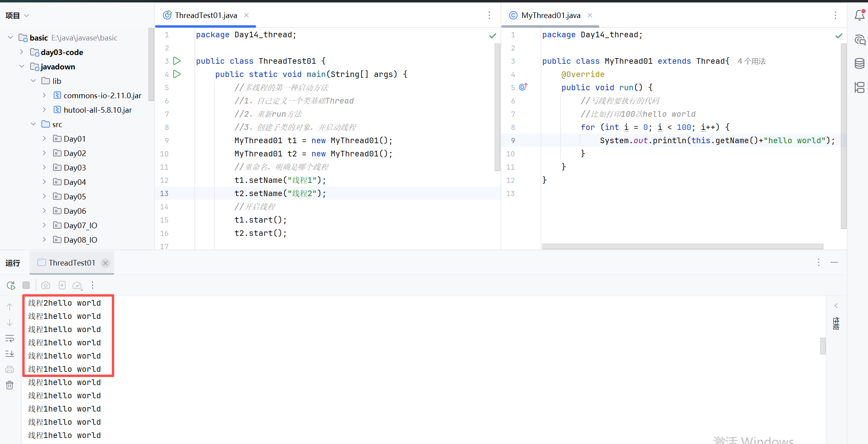Click the Stop process icon in Run toolbar
The width and height of the screenshot is (868, 444).
26,285
